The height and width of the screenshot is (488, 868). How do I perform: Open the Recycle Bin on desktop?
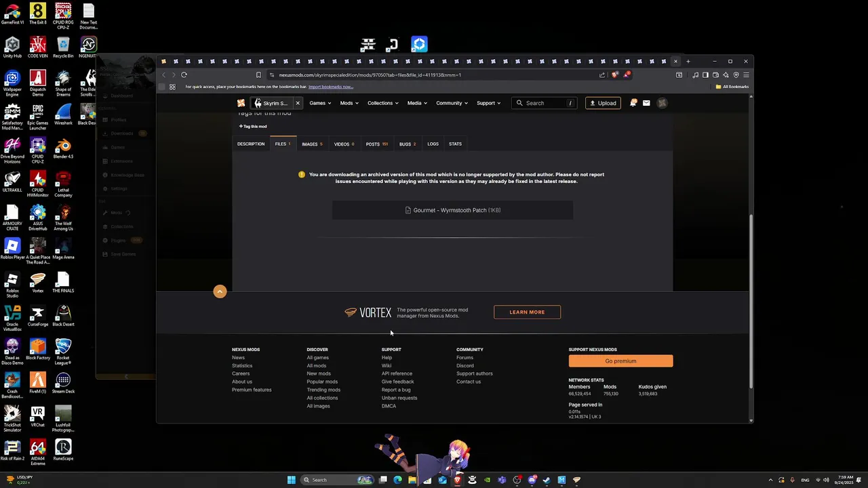[63, 47]
